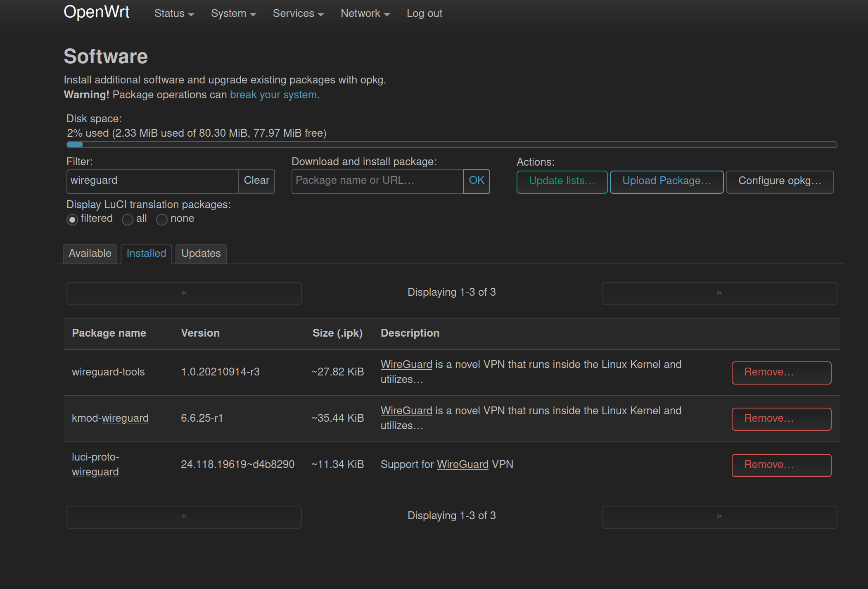Switch to the Installed tab
This screenshot has width=868, height=589.
146,254
